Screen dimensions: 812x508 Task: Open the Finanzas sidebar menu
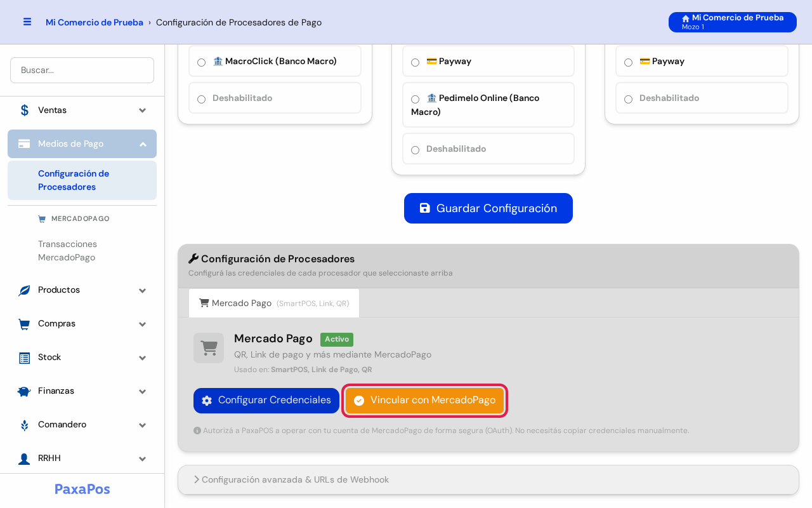82,391
